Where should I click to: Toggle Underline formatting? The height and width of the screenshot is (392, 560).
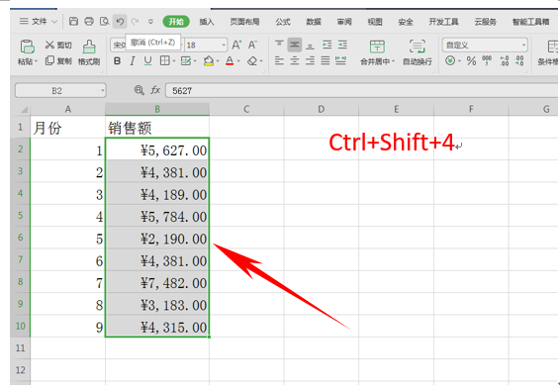(147, 61)
